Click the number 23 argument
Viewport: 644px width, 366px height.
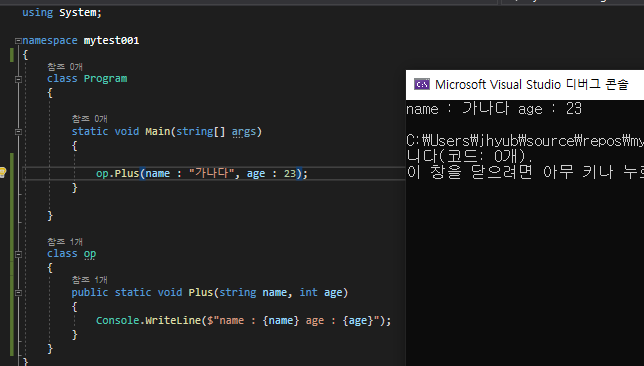tap(290, 174)
